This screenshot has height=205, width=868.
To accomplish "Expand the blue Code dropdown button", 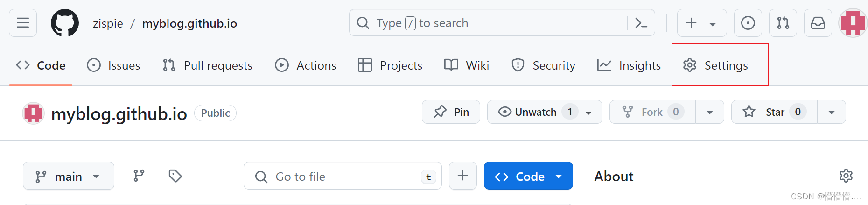I will point(528,176).
